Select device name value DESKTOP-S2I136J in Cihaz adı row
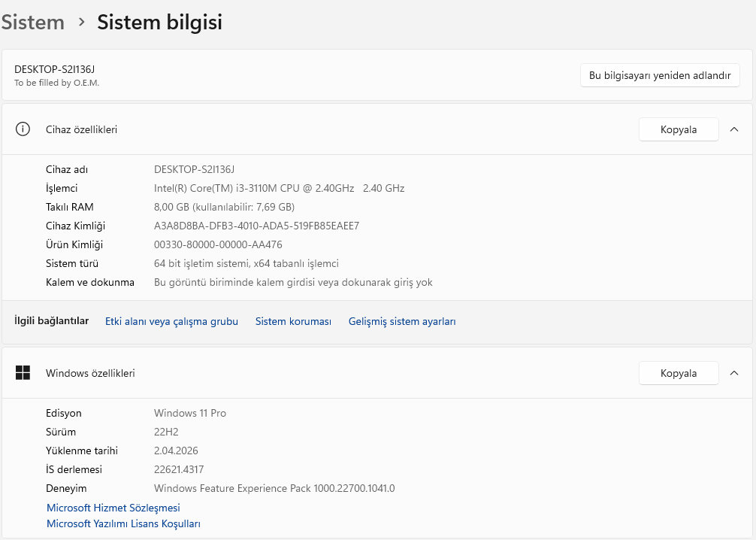Image resolution: width=756 pixels, height=540 pixels. [x=194, y=169]
